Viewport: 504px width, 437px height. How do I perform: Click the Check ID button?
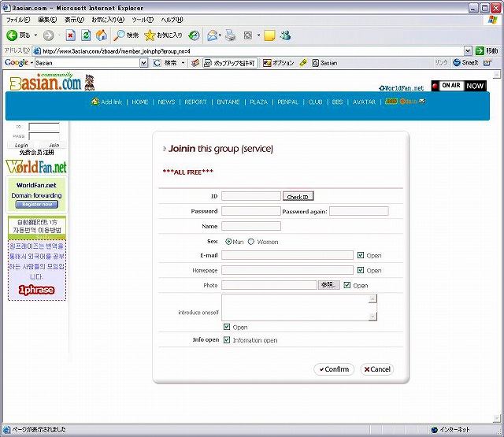tap(298, 197)
